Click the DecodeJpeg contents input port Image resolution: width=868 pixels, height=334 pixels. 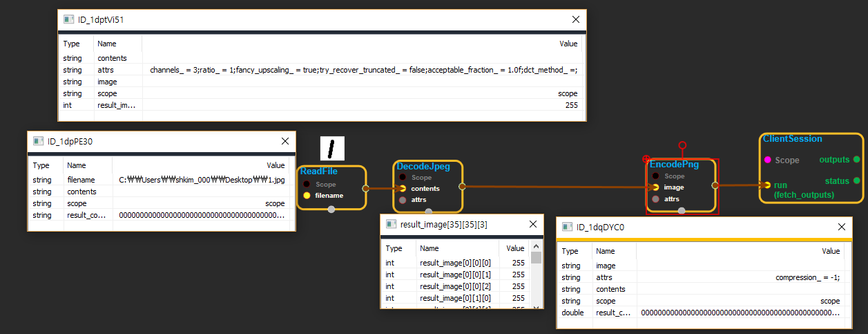tap(403, 188)
